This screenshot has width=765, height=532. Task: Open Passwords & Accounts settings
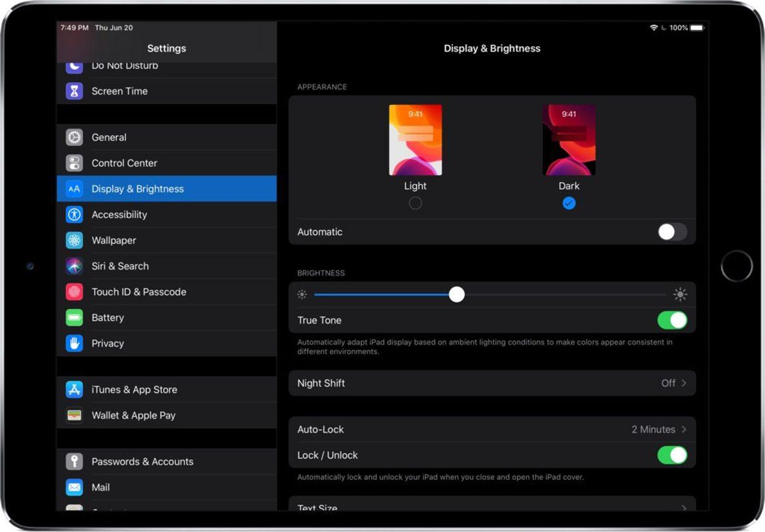pos(142,461)
